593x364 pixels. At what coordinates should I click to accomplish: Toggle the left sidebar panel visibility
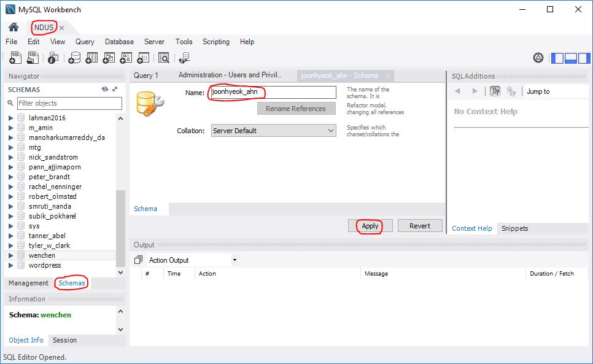[557, 58]
